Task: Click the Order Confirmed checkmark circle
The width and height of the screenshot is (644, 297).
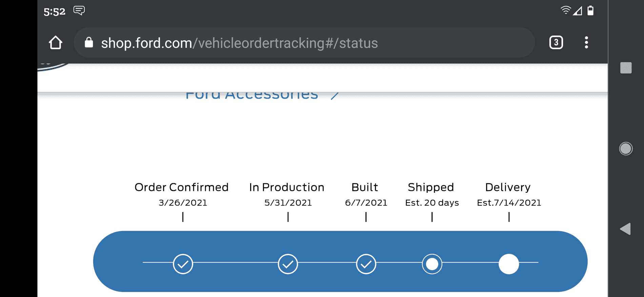Action: click(183, 264)
